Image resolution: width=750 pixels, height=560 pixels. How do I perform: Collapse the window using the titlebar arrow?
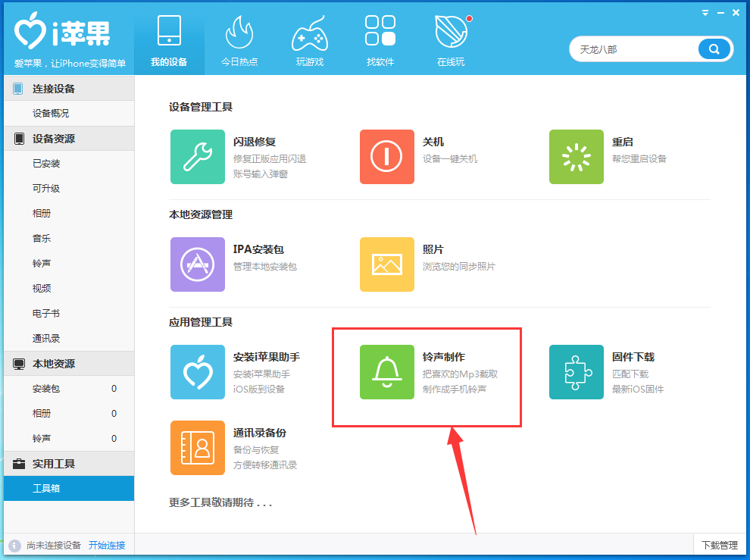705,11
